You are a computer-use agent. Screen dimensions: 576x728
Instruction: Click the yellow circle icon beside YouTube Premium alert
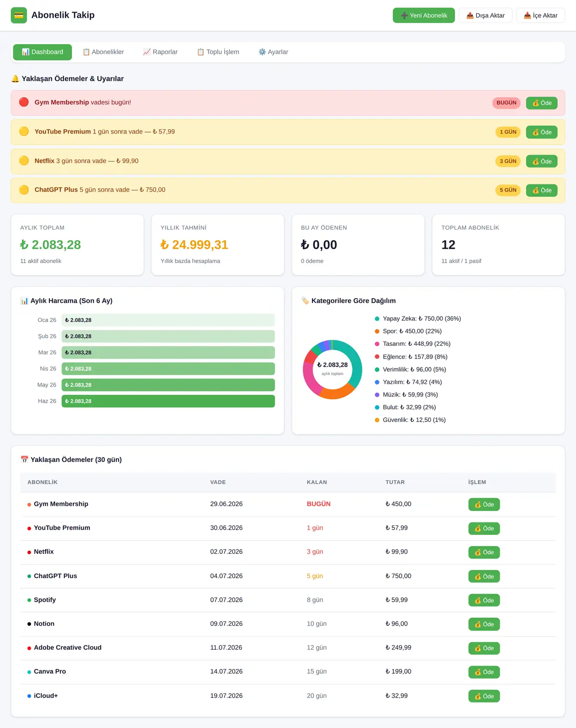[x=24, y=132]
